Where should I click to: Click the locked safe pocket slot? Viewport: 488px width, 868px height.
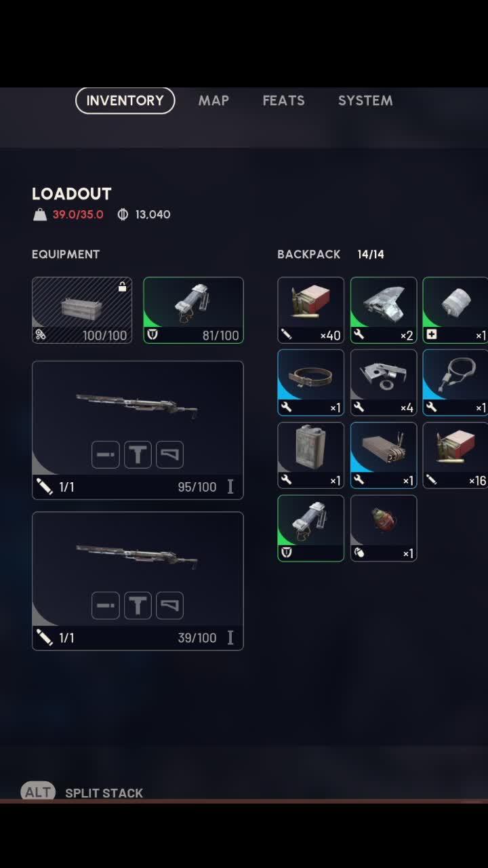(x=82, y=310)
